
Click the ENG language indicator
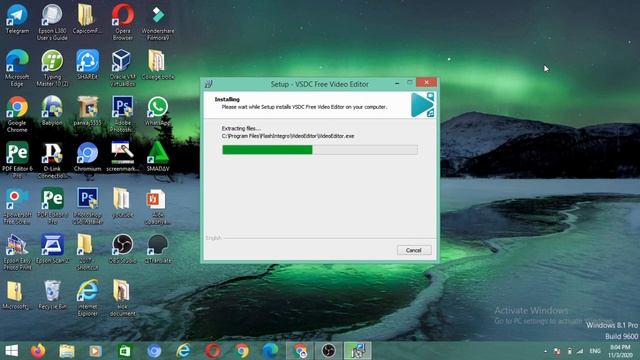(595, 351)
